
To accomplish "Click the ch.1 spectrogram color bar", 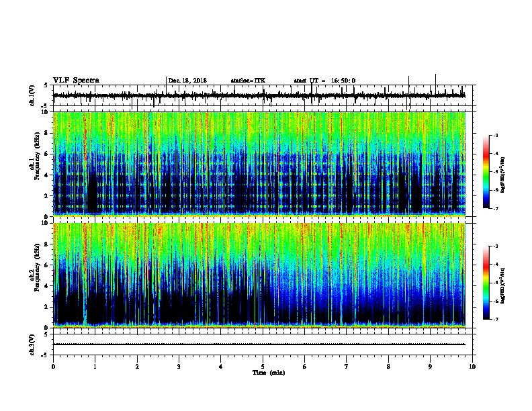I will pos(486,172).
